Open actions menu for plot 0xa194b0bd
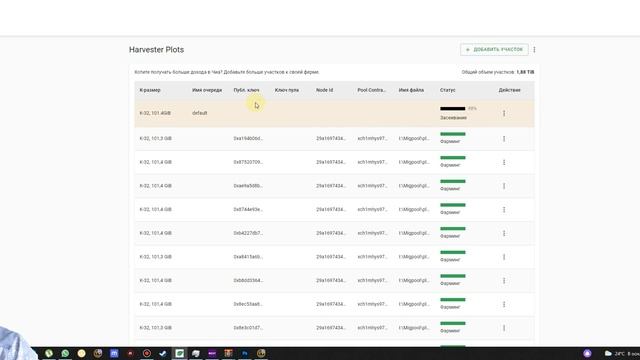 (x=504, y=139)
